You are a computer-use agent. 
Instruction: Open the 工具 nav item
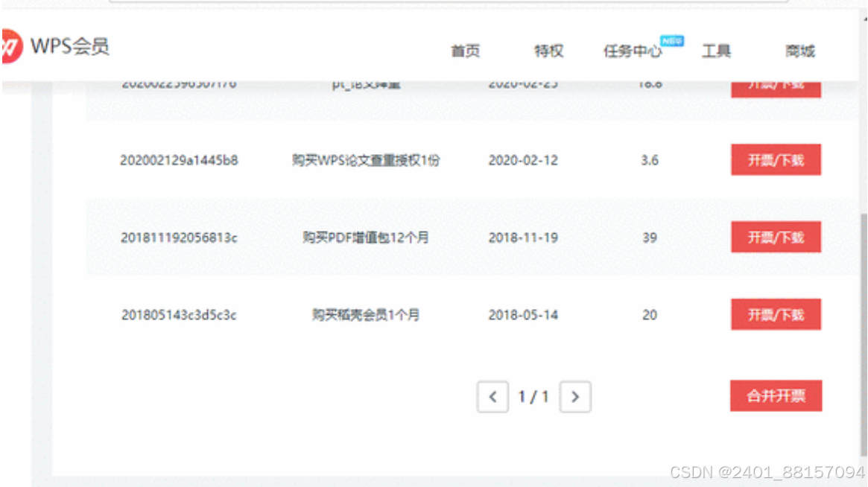coord(716,51)
